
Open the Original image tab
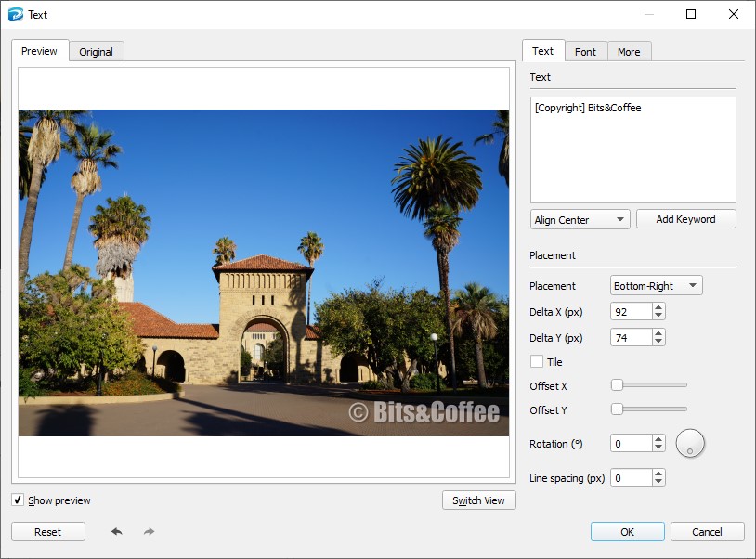pyautogui.click(x=96, y=52)
